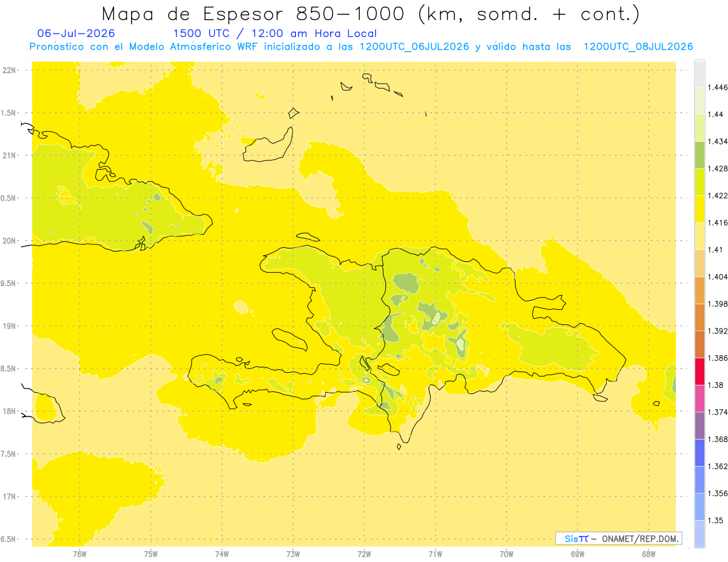This screenshot has height=562, width=728.
Task: Pick the blue color bar segment between 1.362 and 1.368
Action: [x=699, y=453]
